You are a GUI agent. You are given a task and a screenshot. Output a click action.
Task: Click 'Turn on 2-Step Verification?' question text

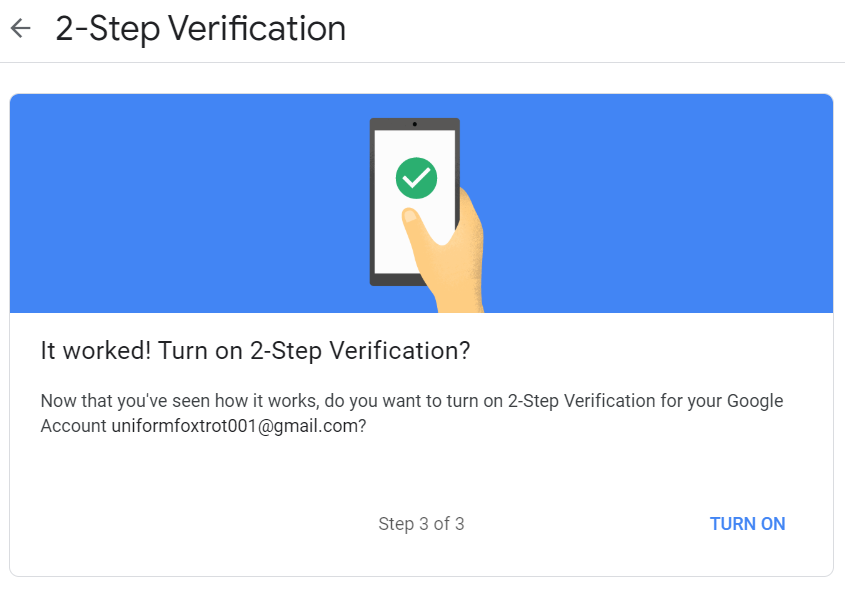(314, 351)
